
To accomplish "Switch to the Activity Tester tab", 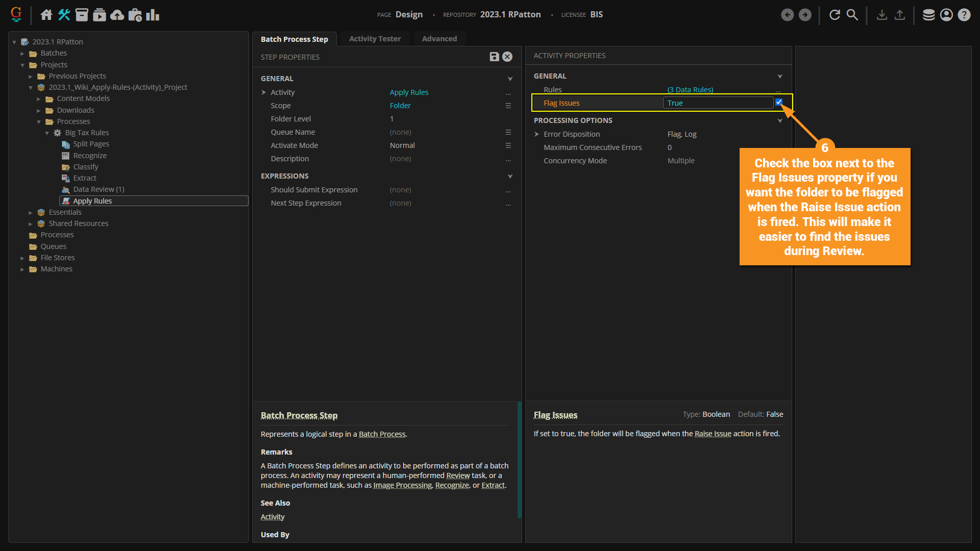I will (x=375, y=39).
